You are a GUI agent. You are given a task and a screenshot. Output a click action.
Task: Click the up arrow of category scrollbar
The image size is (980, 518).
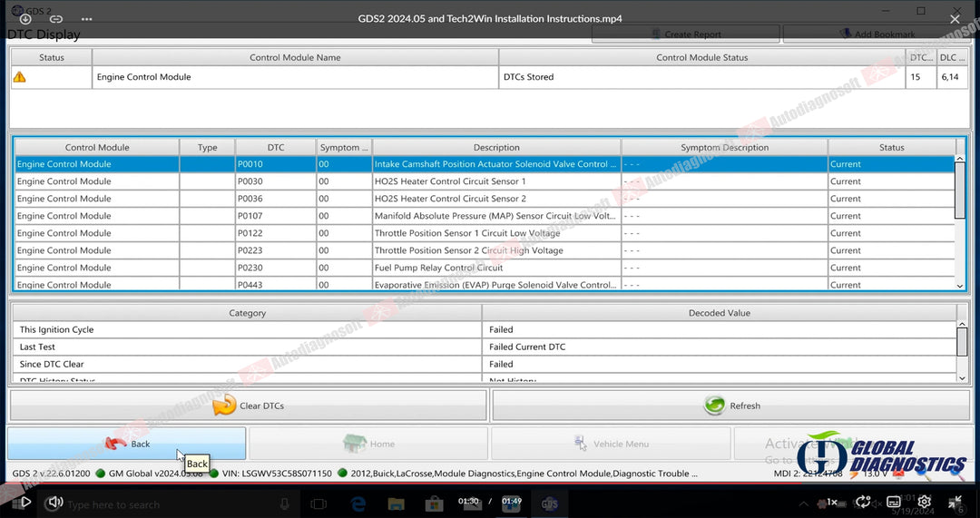[963, 326]
